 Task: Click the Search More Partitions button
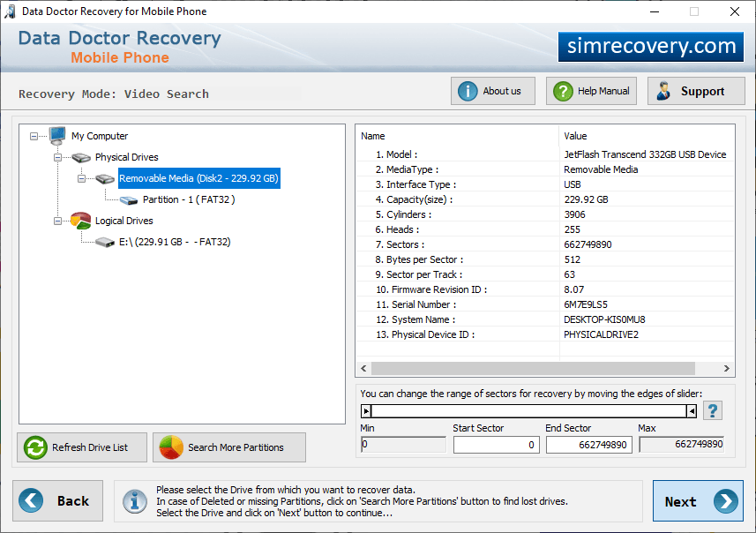coord(229,447)
